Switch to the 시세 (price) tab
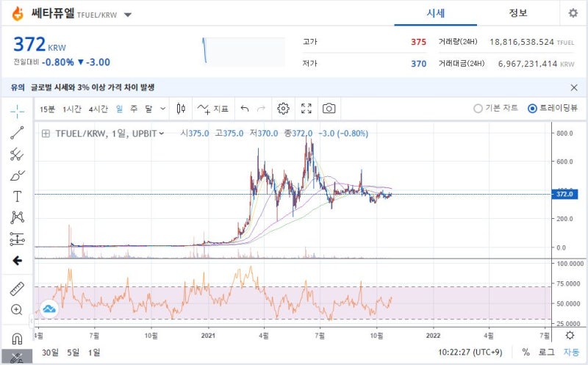This screenshot has width=588, height=365. click(x=435, y=13)
